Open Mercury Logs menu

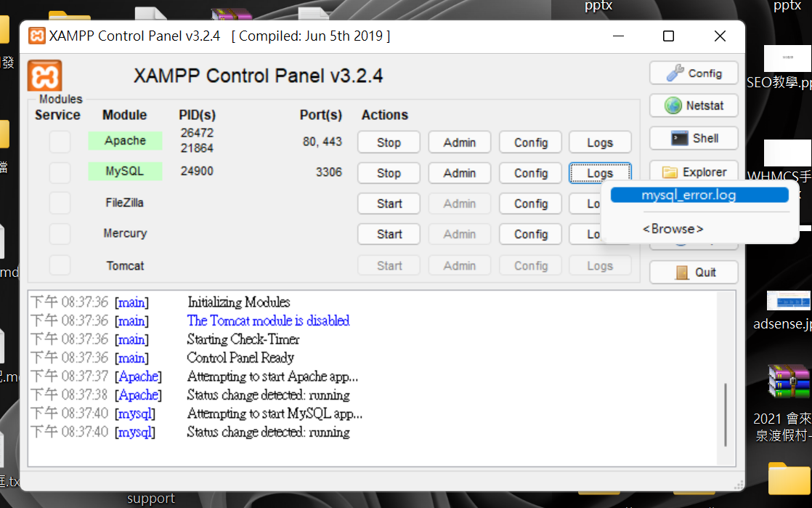click(x=586, y=234)
